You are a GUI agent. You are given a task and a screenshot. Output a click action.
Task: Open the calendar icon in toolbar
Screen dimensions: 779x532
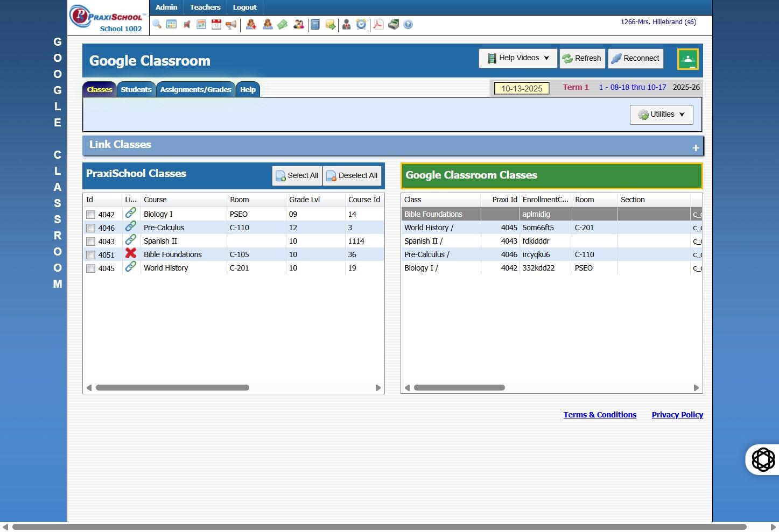(216, 24)
